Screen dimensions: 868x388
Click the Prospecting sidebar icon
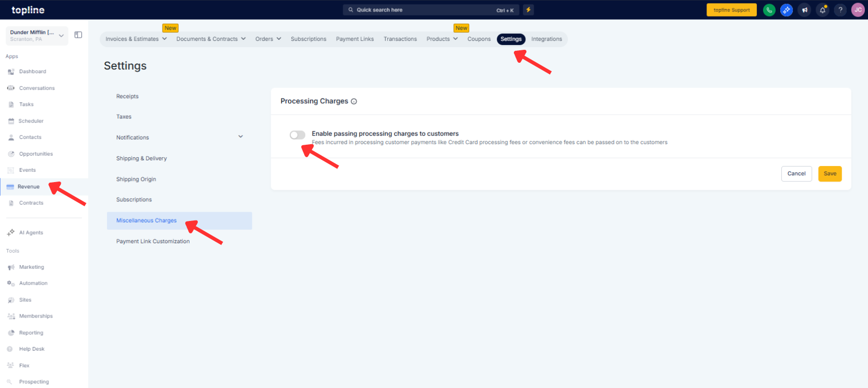click(10, 382)
